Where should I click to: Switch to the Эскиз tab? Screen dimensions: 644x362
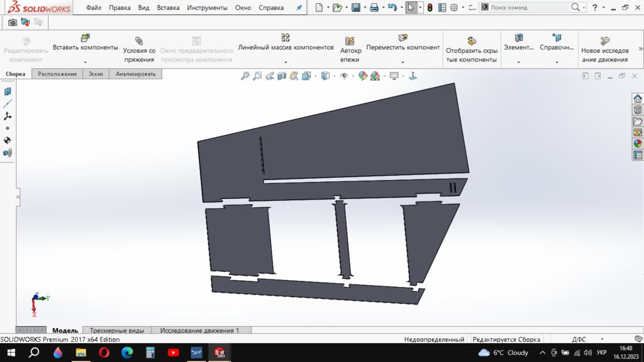(x=96, y=74)
